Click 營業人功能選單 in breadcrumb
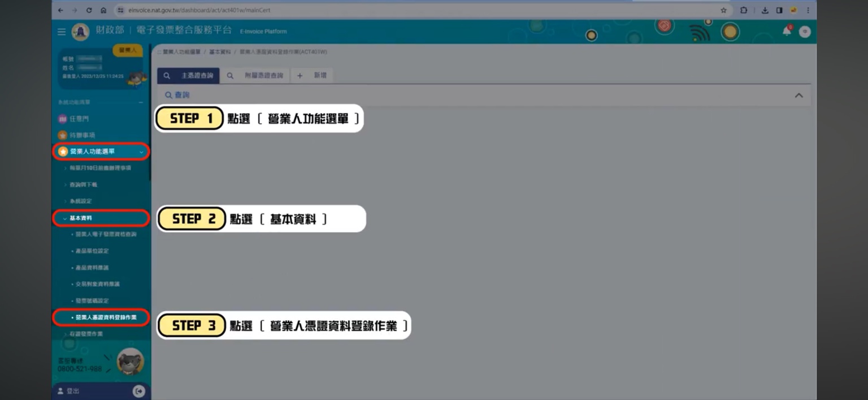This screenshot has height=400, width=868. coord(181,52)
